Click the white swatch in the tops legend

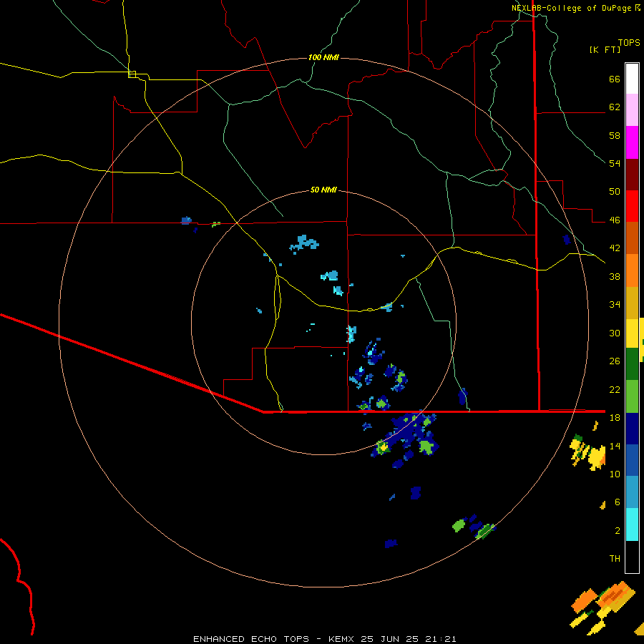(632, 79)
